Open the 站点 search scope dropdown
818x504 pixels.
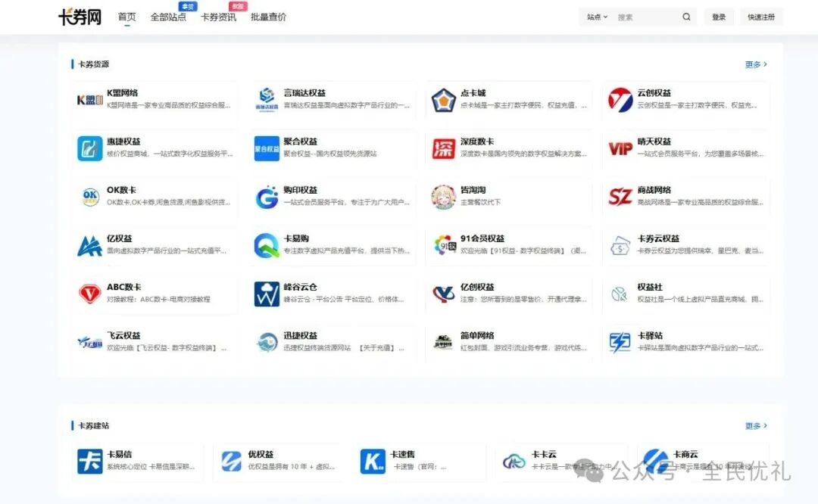click(598, 17)
